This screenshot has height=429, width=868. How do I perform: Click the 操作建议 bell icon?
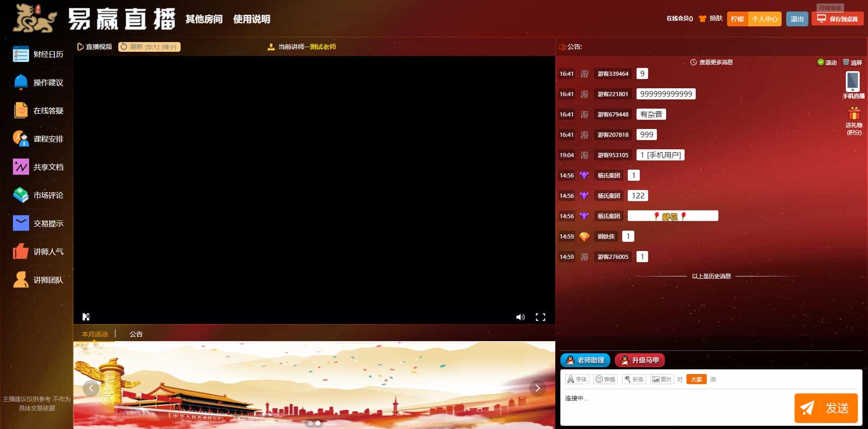click(21, 82)
